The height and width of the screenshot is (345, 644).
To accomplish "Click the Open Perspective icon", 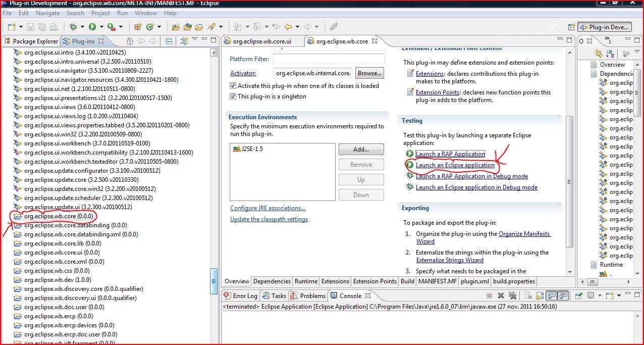I will pyautogui.click(x=571, y=27).
